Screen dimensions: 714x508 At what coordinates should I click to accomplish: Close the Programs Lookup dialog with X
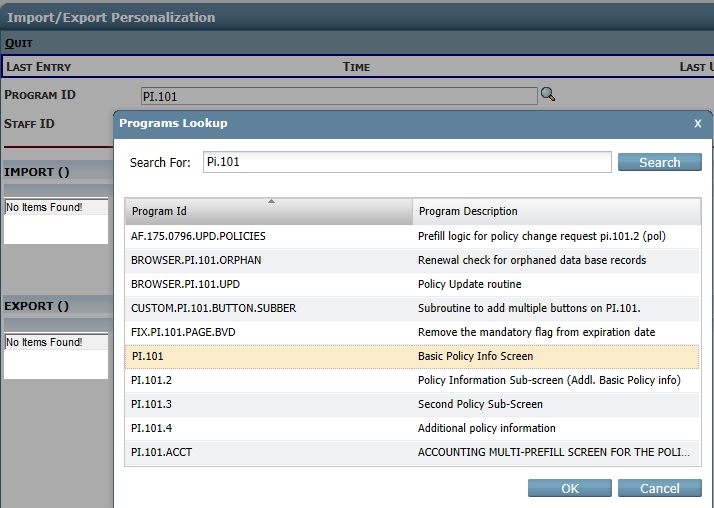pos(697,123)
